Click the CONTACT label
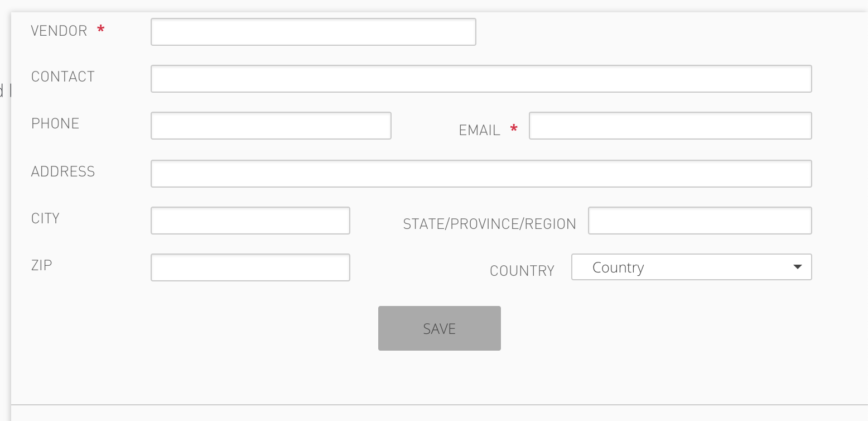 tap(63, 76)
